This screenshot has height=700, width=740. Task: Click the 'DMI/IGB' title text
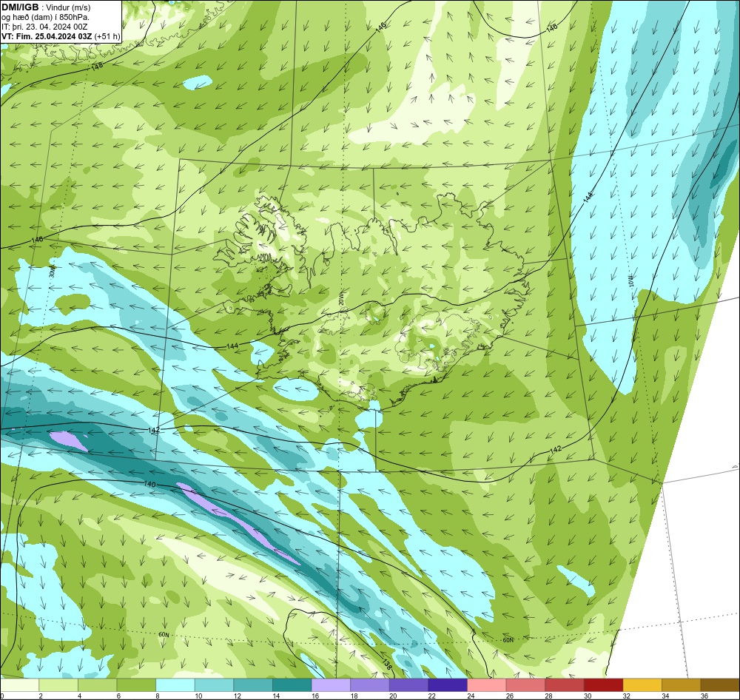click(x=20, y=7)
